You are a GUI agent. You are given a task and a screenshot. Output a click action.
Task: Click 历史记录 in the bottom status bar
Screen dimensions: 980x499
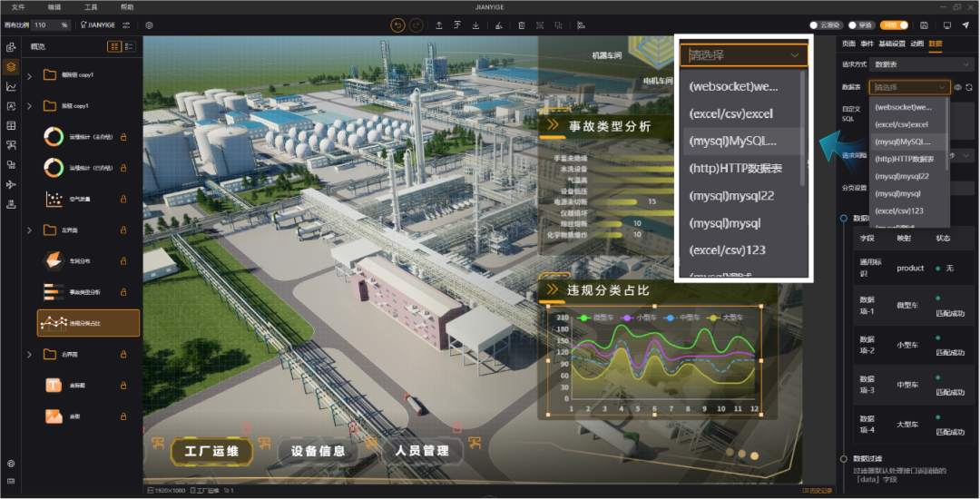point(817,491)
